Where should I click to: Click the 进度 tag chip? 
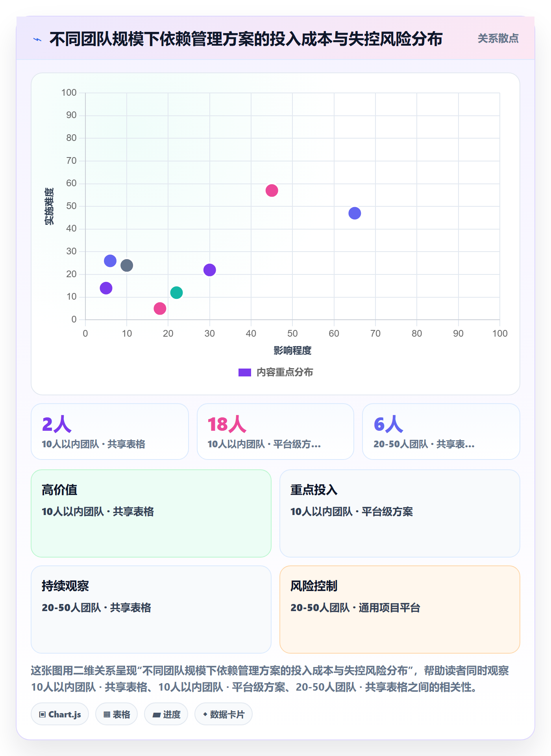tap(166, 714)
